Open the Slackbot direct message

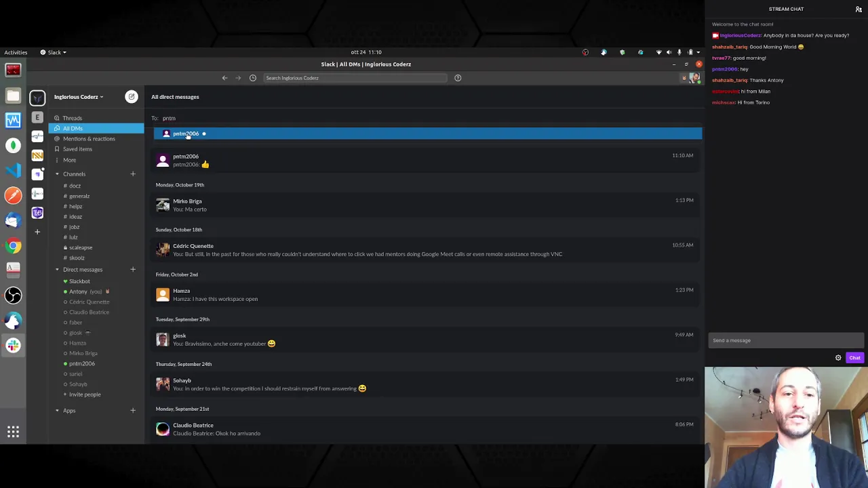pyautogui.click(x=79, y=281)
